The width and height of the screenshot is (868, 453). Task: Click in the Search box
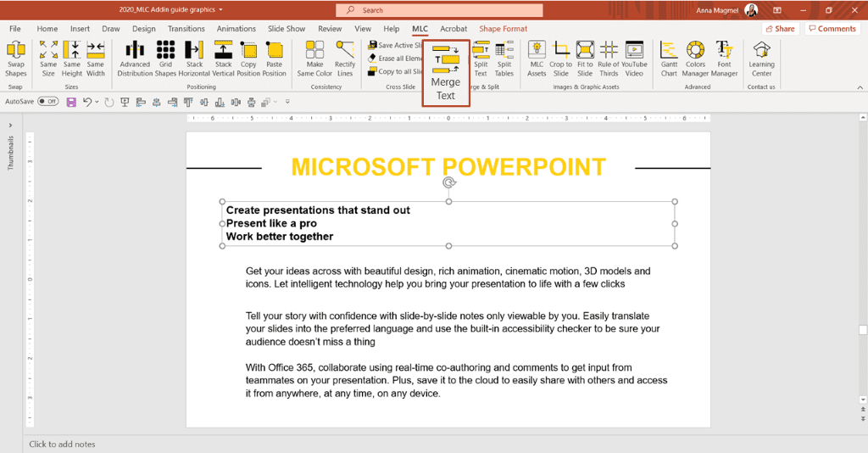[439, 10]
